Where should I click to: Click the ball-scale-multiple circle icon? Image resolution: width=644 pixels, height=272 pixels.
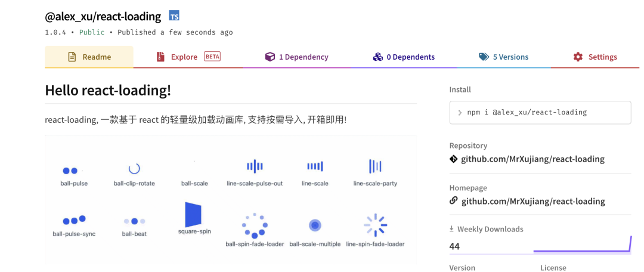coord(315,225)
